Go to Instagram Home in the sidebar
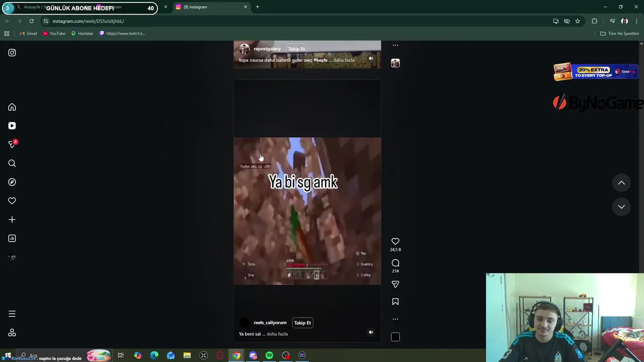 click(12, 107)
